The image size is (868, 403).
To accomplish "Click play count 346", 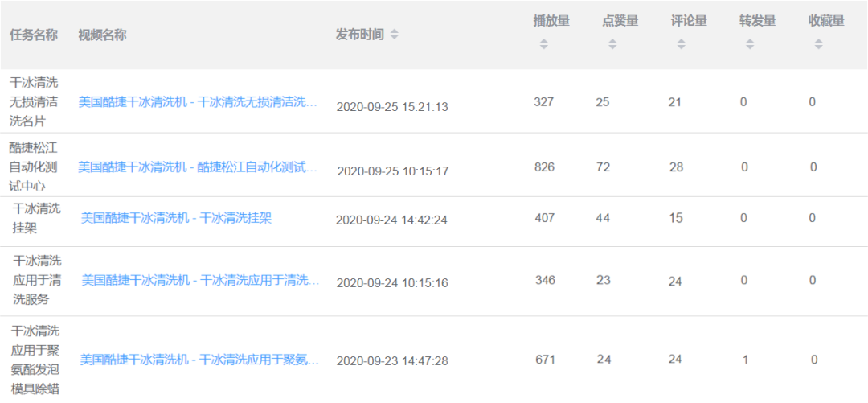I will click(x=545, y=280).
